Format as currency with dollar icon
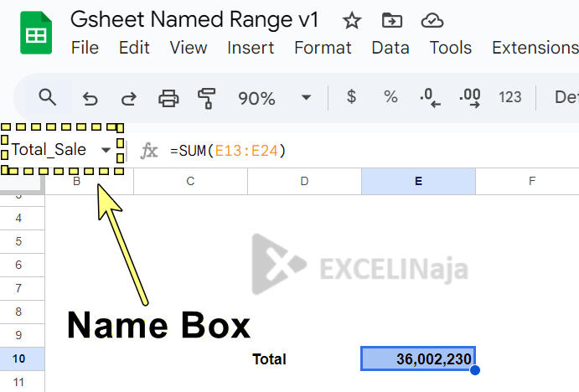The image size is (579, 392). tap(351, 96)
